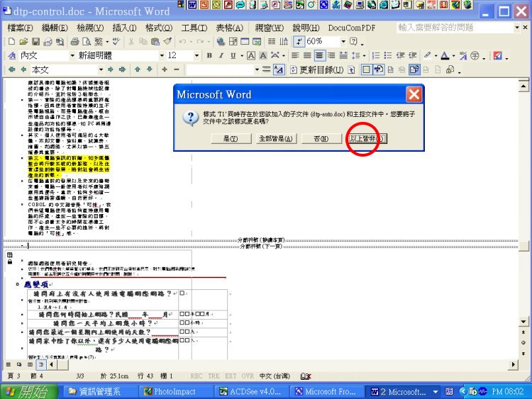Open 格式(O) menu

(159, 28)
